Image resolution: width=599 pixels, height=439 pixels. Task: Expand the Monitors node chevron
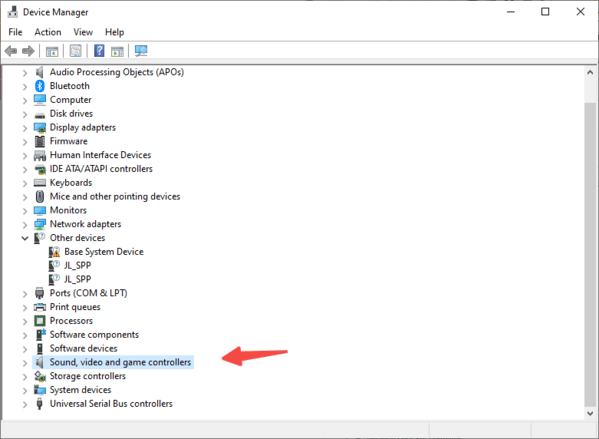(25, 211)
